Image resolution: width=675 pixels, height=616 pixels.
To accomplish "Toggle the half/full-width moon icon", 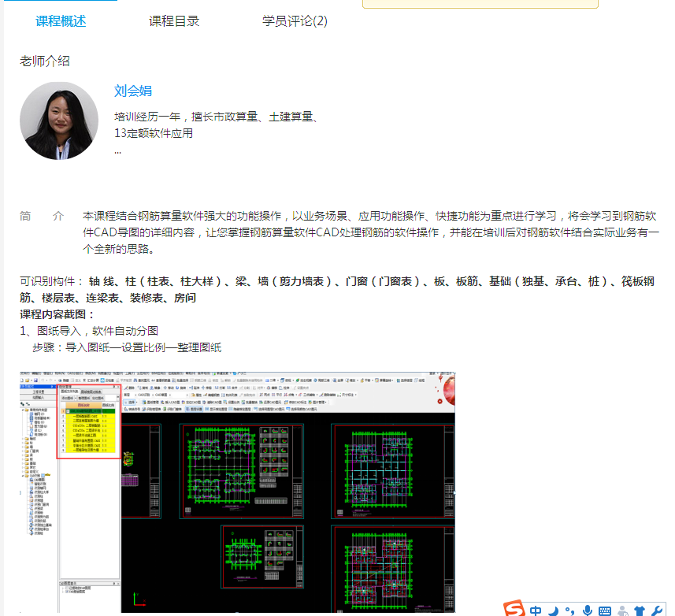I will pos(554,610).
